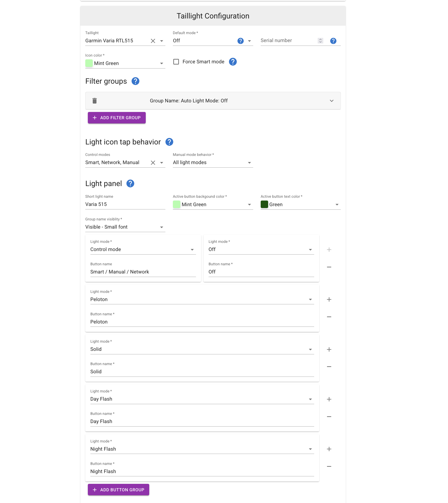Open help for Light icon tap behavior
448x503 pixels.
(169, 142)
